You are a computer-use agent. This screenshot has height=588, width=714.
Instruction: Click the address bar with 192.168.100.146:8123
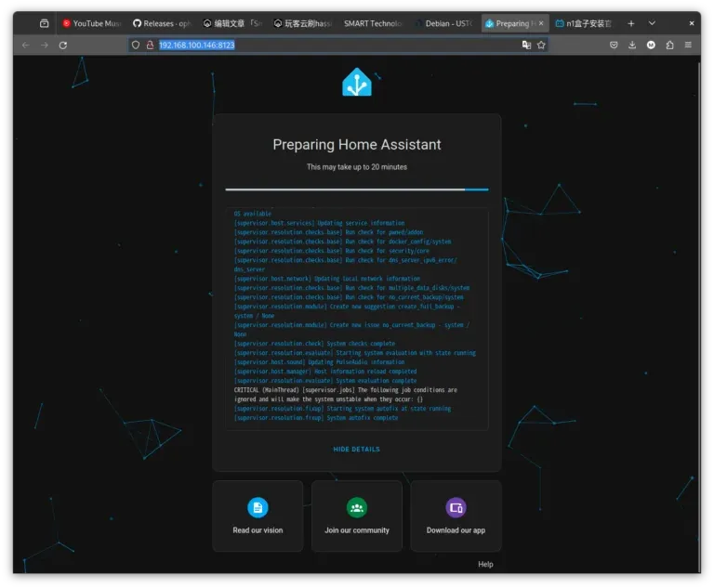click(x=337, y=46)
